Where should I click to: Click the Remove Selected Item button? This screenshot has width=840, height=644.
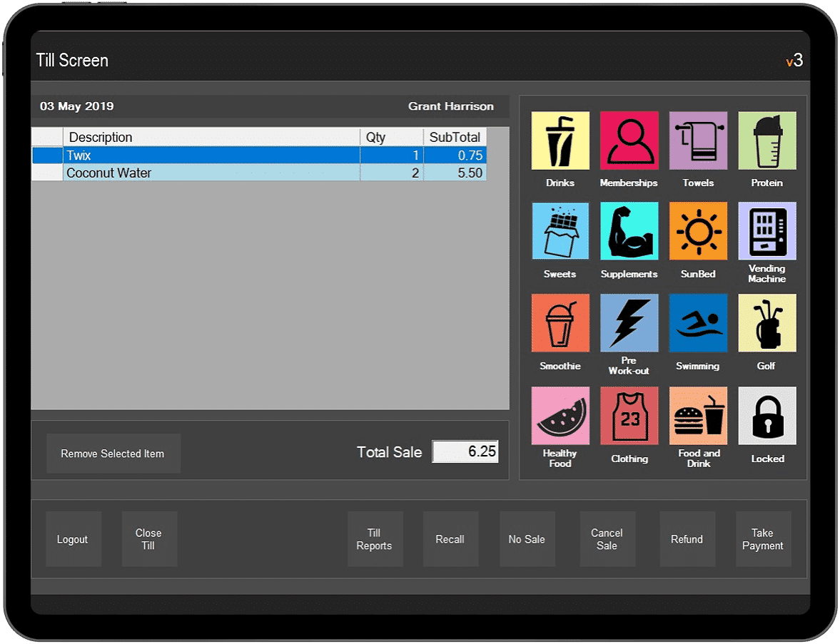[x=113, y=453]
